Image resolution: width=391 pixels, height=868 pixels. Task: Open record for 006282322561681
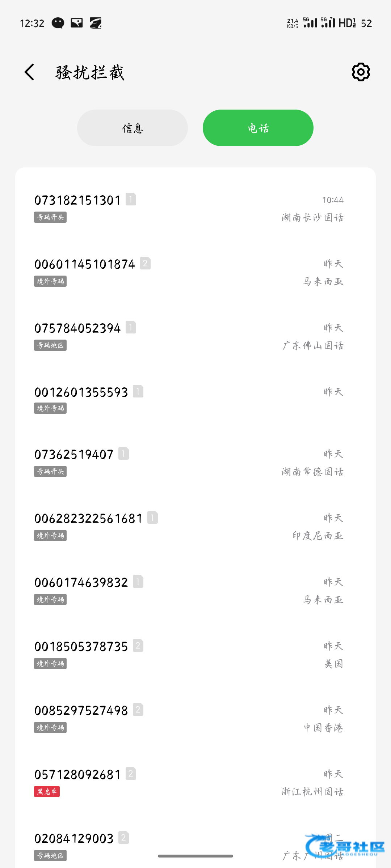[88, 519]
